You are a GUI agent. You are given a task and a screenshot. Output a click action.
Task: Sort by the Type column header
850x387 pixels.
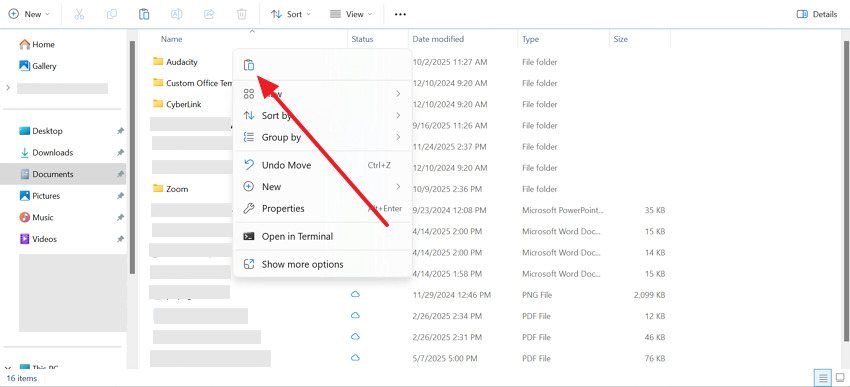point(531,39)
